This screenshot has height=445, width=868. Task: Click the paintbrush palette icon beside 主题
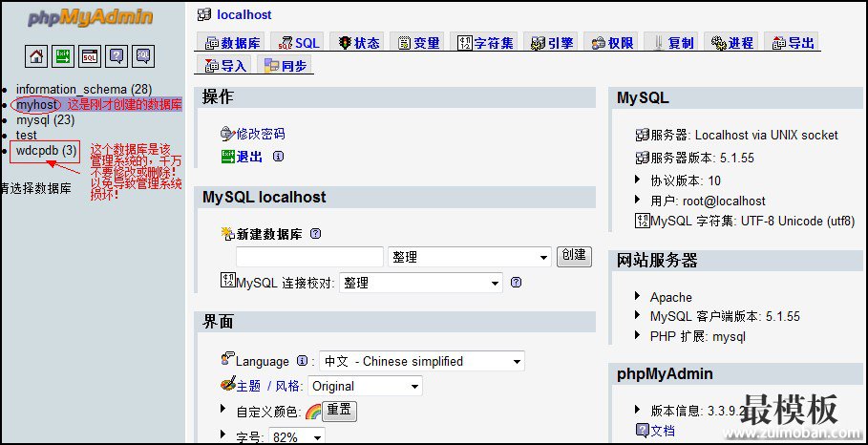(x=228, y=384)
